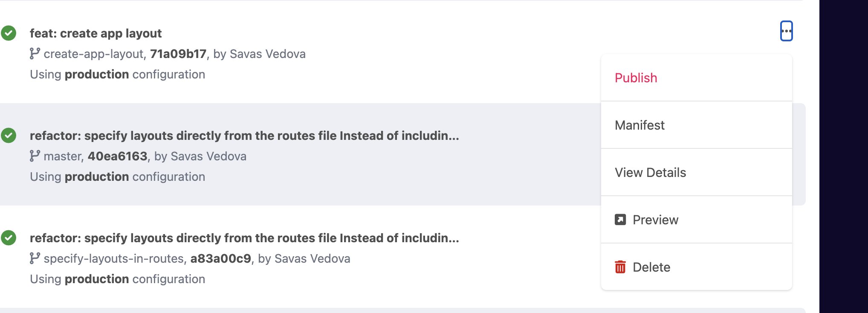Select Publish from the dropdown menu
Screen dimensions: 868x313
(636, 78)
